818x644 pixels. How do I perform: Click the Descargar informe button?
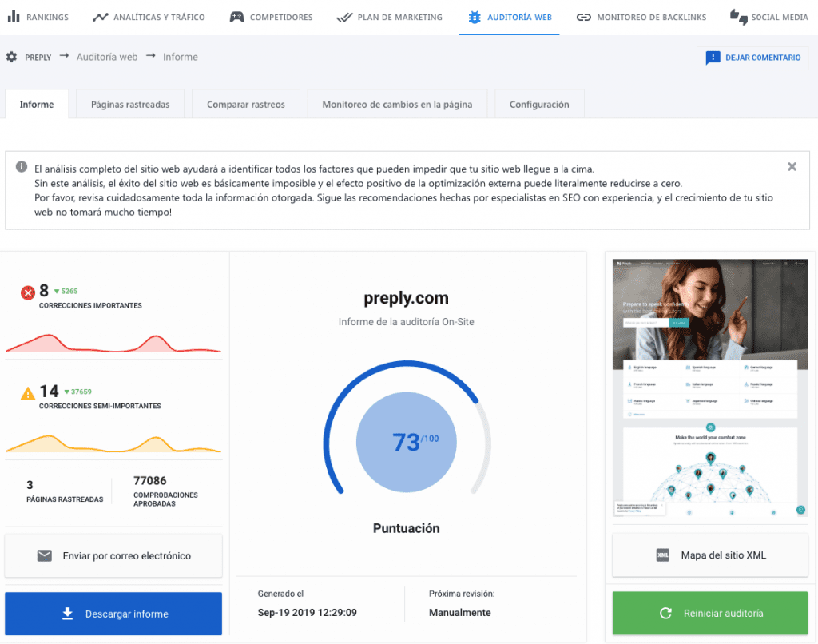(113, 614)
